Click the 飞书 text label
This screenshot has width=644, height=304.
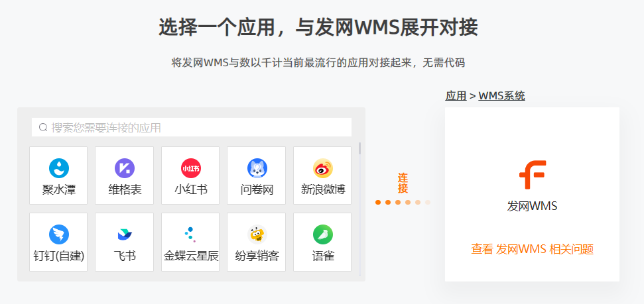(125, 256)
